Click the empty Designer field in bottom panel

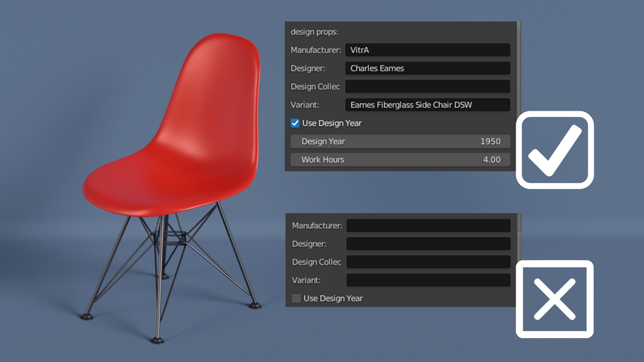(x=429, y=243)
